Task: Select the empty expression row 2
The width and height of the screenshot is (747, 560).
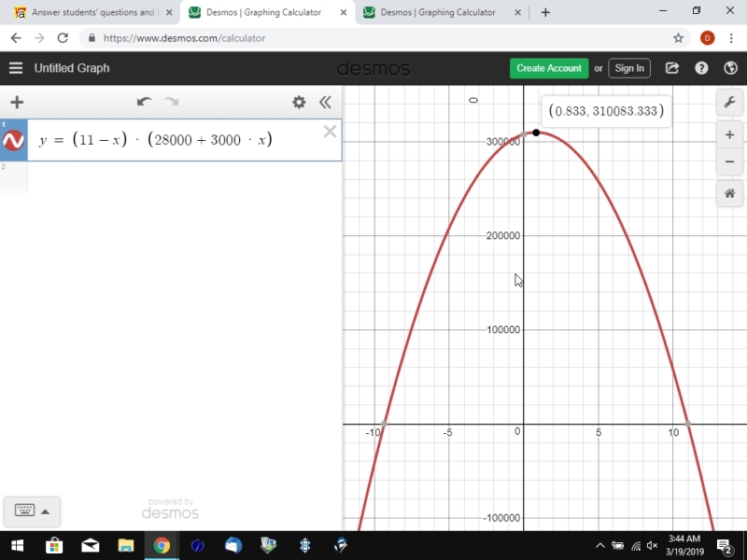Action: (171, 178)
